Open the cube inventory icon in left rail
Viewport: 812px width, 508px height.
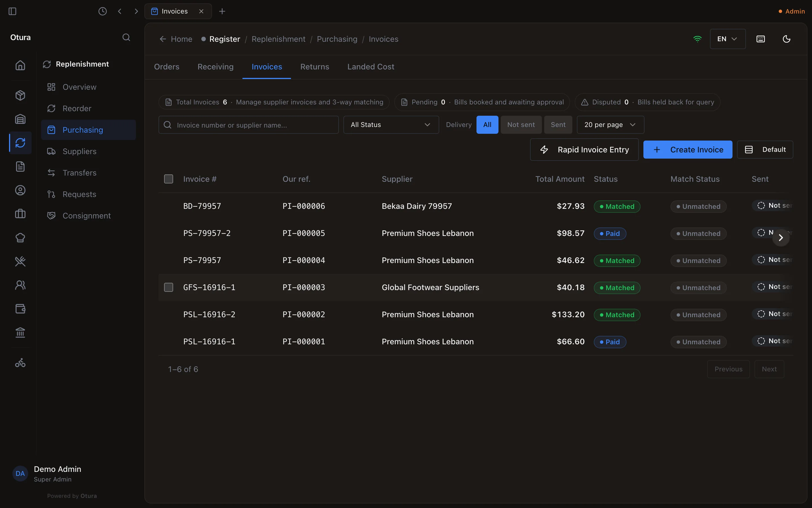click(x=20, y=95)
